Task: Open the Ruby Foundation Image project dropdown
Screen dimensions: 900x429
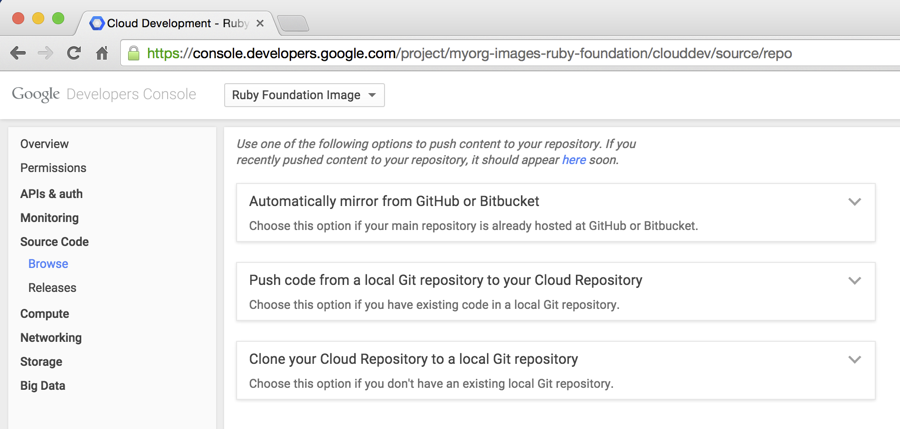Action: (x=304, y=95)
